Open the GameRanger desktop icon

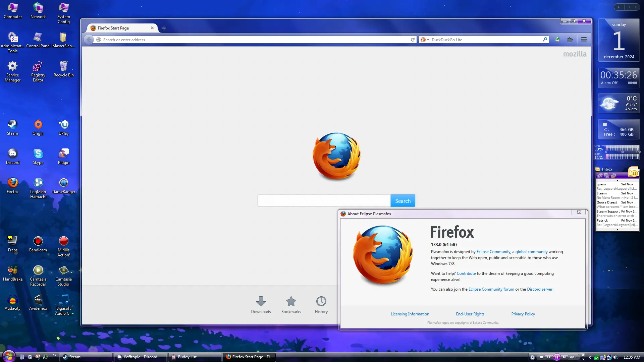coord(63,186)
